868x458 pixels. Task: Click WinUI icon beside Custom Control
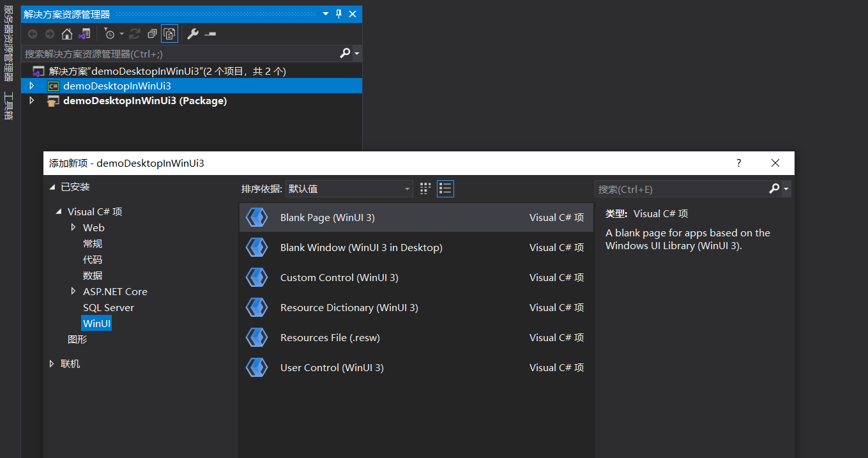click(x=257, y=277)
